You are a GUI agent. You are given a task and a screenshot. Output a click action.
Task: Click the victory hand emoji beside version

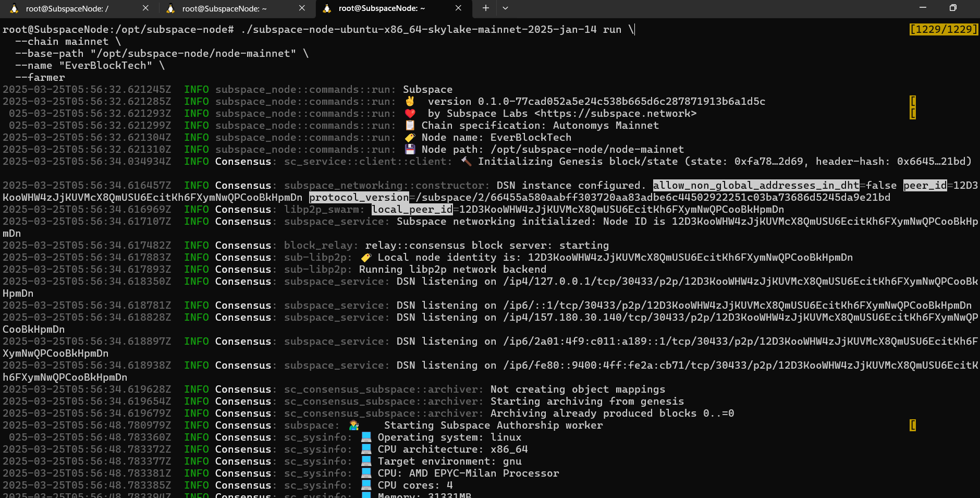coord(410,101)
